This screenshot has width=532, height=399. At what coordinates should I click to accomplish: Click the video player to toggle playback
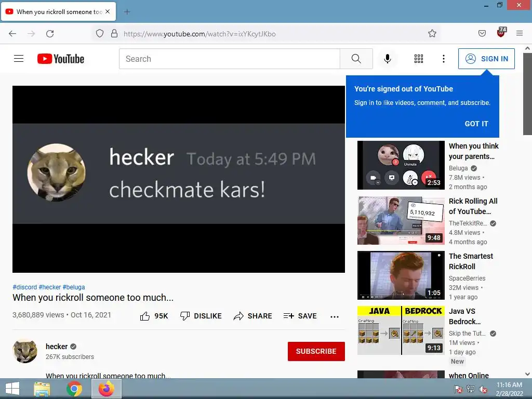(179, 179)
